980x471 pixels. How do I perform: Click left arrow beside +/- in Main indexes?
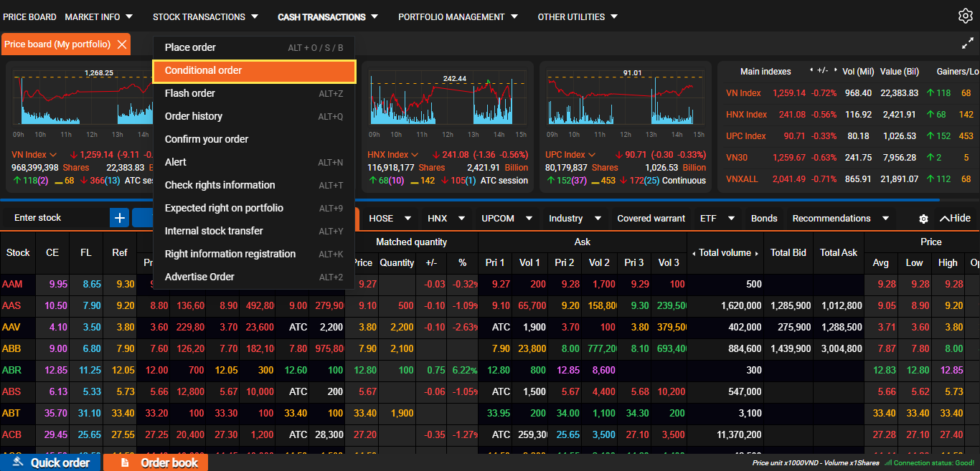811,71
